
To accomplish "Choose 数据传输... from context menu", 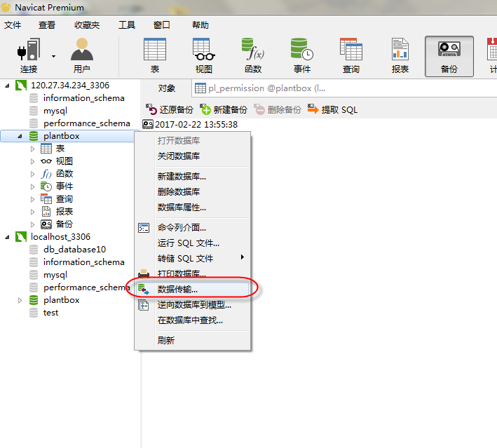I will tap(193, 289).
